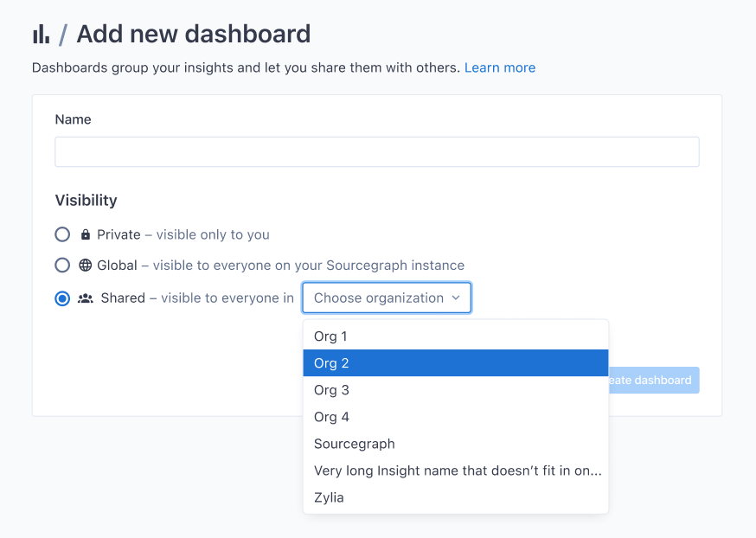This screenshot has width=756, height=538.
Task: Click the lock icon beside Private
Action: [x=86, y=234]
